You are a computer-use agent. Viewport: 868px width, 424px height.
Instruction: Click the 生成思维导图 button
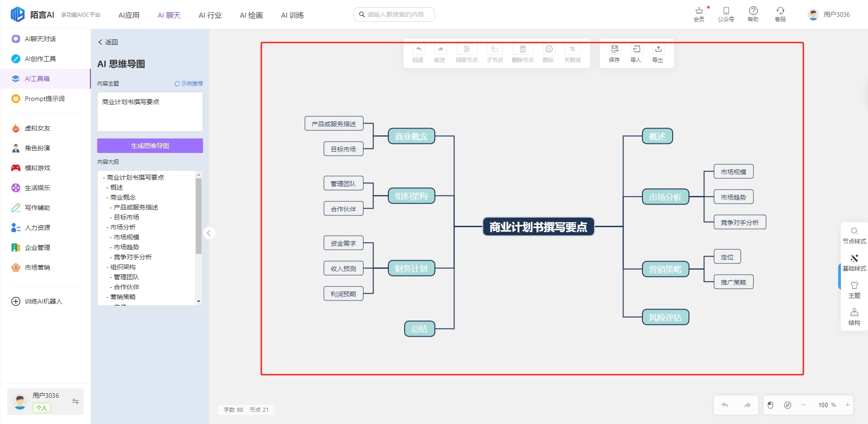(x=150, y=146)
